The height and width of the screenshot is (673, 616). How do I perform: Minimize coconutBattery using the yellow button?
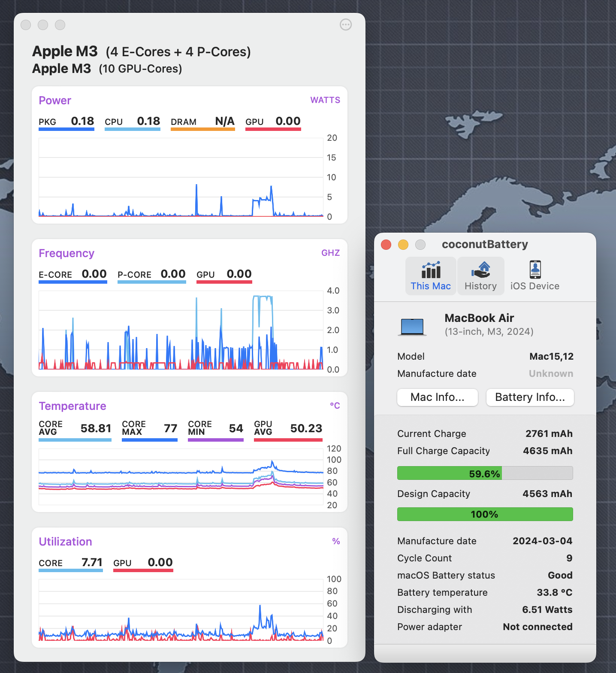[403, 245]
